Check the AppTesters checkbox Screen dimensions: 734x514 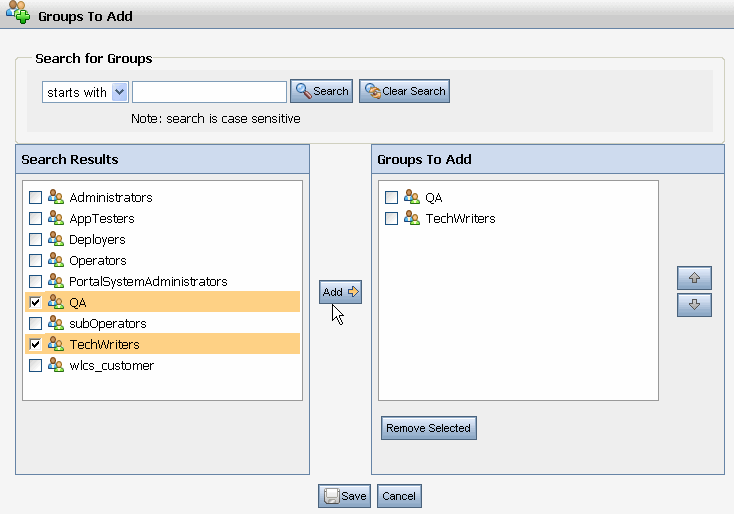(36, 219)
